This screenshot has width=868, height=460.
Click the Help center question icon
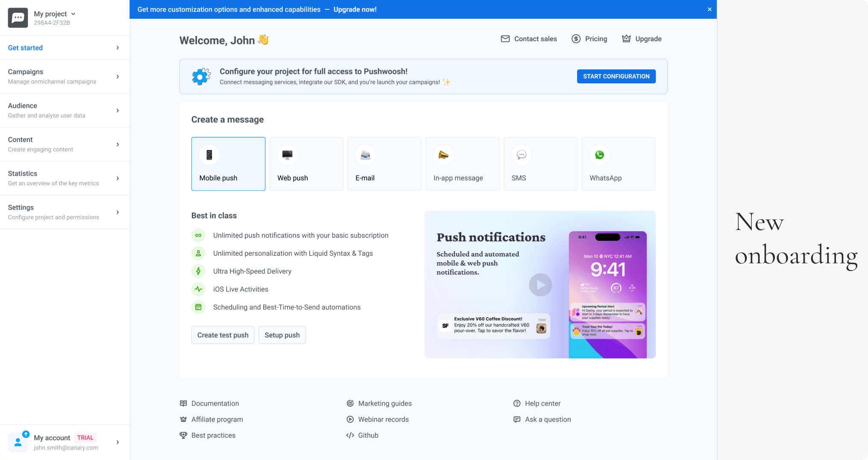click(x=517, y=403)
